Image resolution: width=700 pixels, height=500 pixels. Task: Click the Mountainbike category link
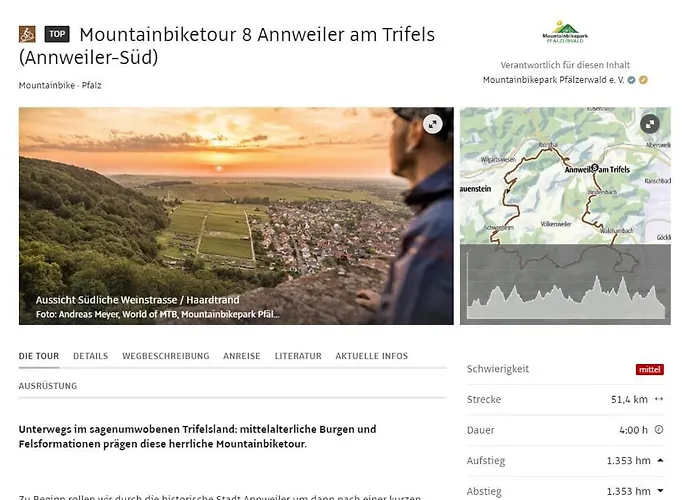[x=46, y=85]
